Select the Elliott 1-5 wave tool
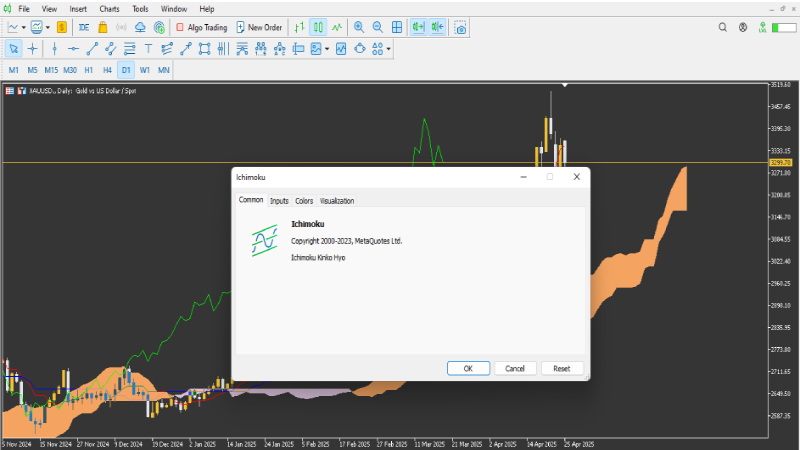Viewport: 800px width, 450px height. click(x=261, y=49)
